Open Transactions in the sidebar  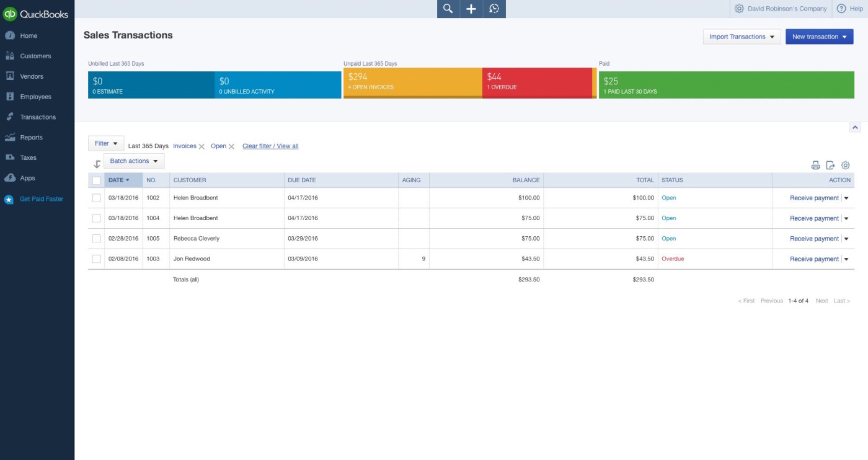(x=38, y=117)
